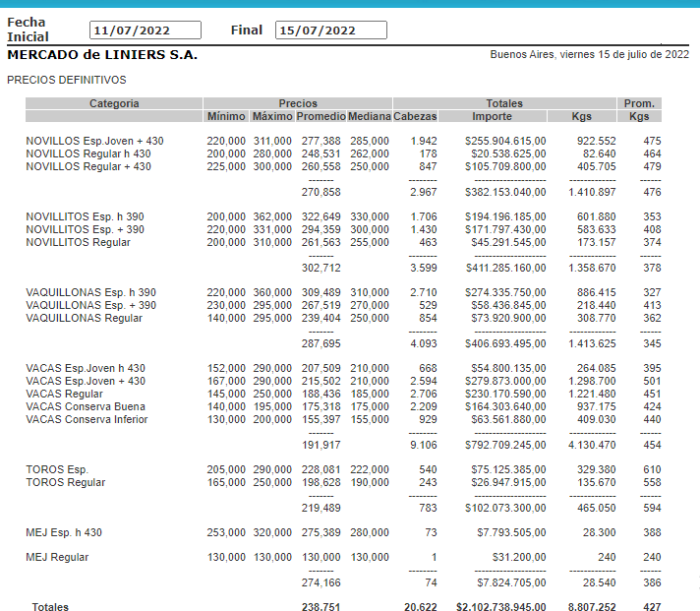The image size is (700, 611).
Task: Select the Mediana column sub-header
Action: point(370,117)
